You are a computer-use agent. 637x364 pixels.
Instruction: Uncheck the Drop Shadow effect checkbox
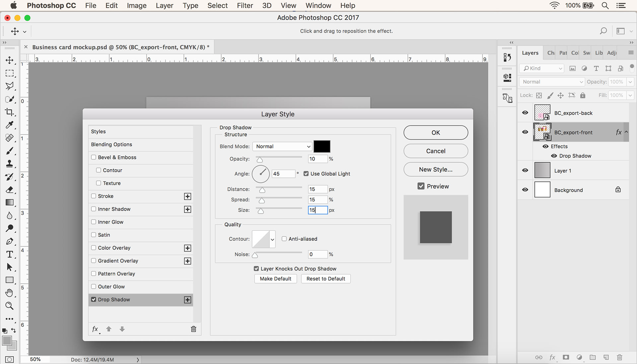(94, 299)
